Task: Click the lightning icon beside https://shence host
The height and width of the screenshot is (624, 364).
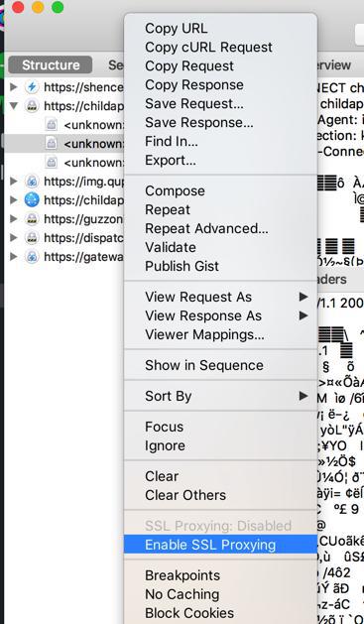Action: point(32,86)
